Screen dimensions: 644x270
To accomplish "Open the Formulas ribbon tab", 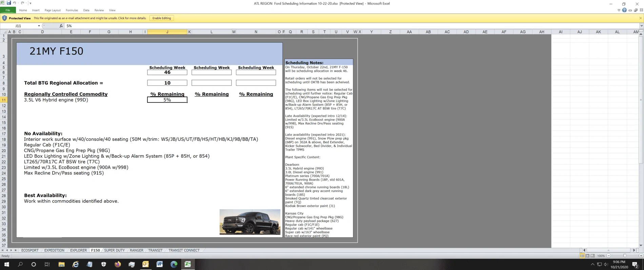I will pyautogui.click(x=72, y=10).
